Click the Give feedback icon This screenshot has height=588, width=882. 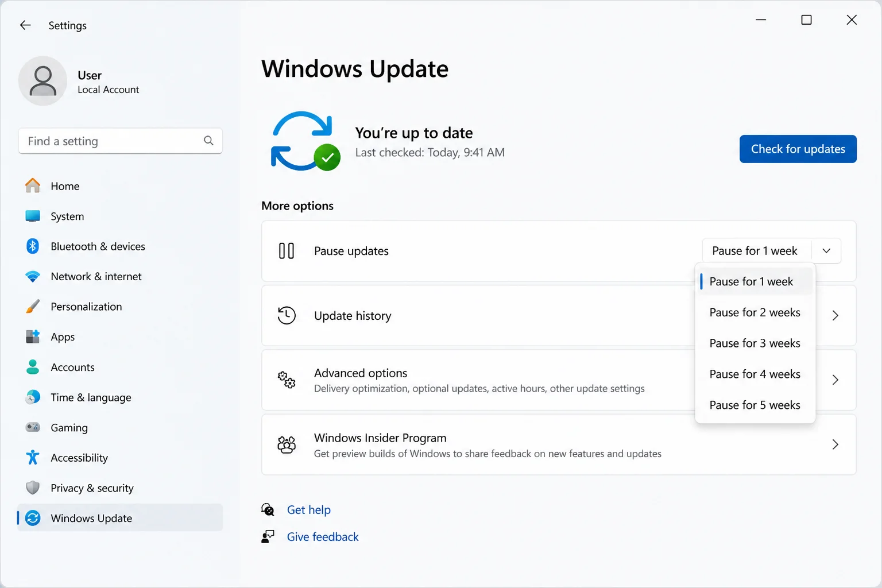point(268,536)
